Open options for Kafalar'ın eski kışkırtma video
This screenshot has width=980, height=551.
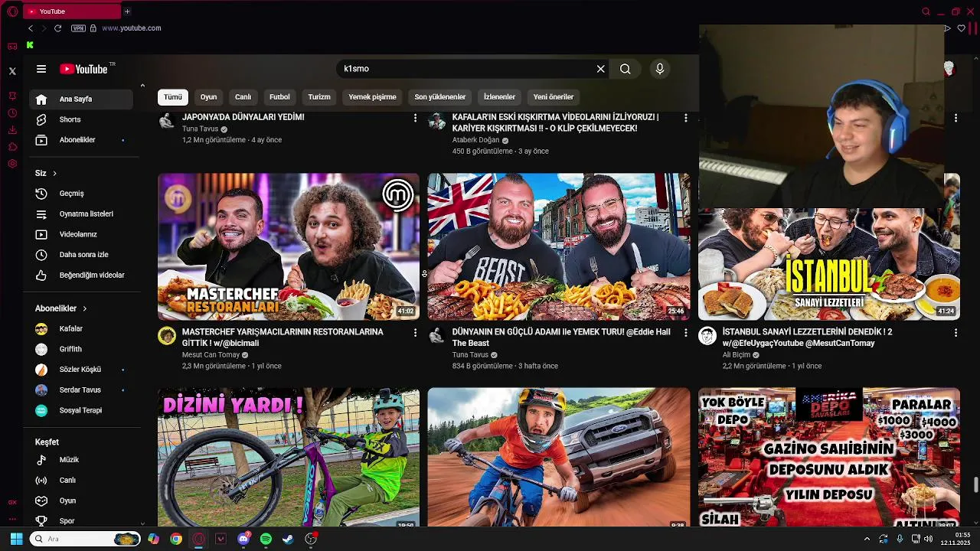point(685,118)
